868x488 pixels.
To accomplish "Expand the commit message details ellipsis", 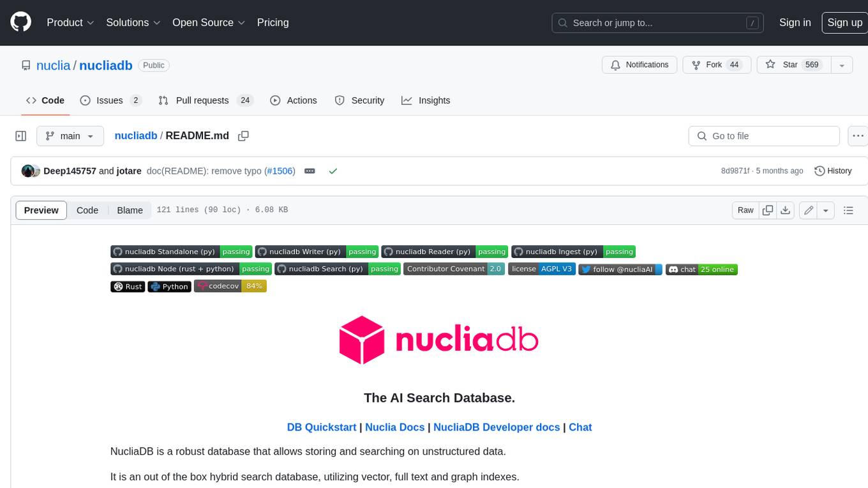I will pos(310,171).
